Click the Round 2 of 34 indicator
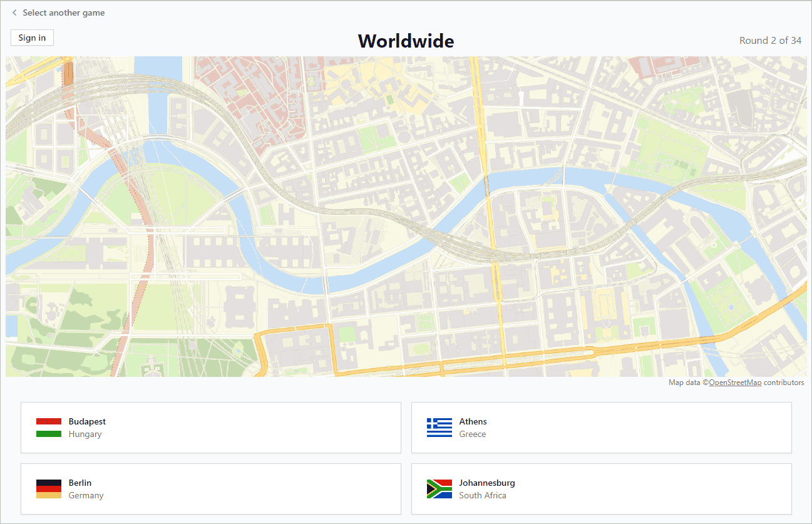Viewport: 812px width, 524px height. pyautogui.click(x=770, y=40)
